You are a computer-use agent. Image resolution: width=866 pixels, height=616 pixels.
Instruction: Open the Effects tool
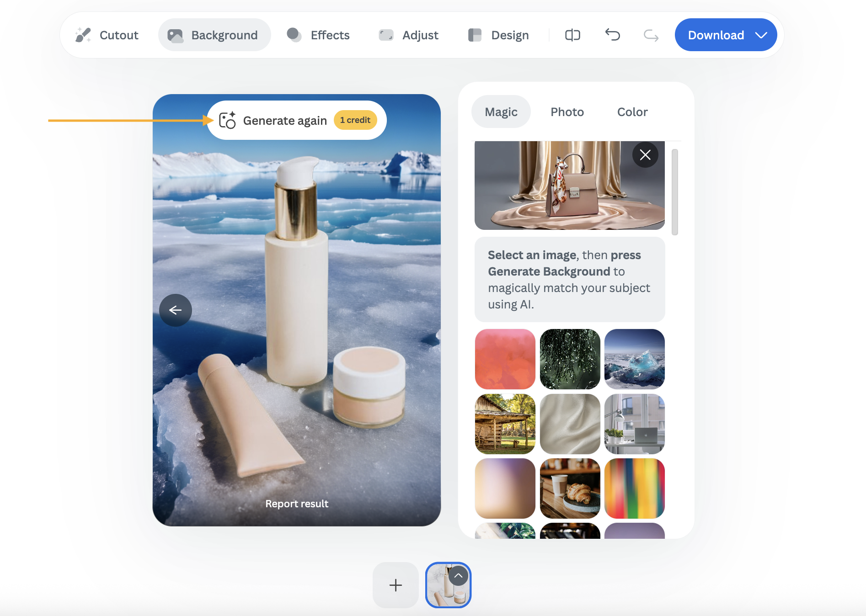coord(318,35)
